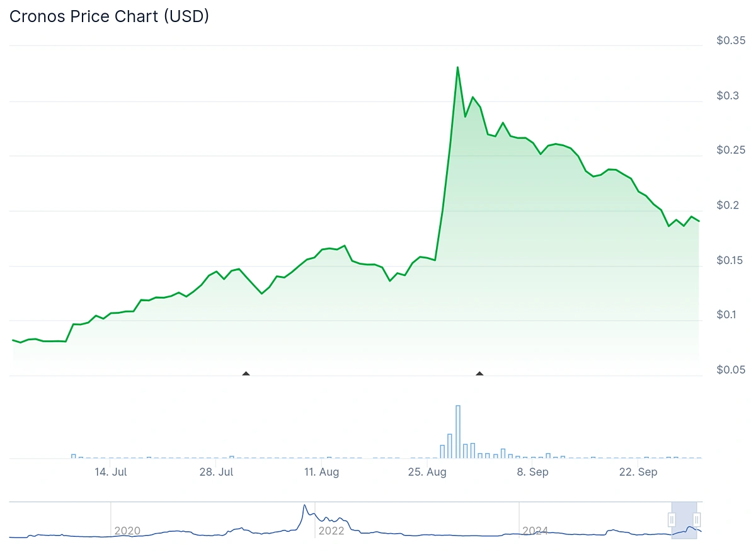Image resolution: width=756 pixels, height=552 pixels.
Task: Click the 28. Jul date label
Action: click(x=216, y=472)
